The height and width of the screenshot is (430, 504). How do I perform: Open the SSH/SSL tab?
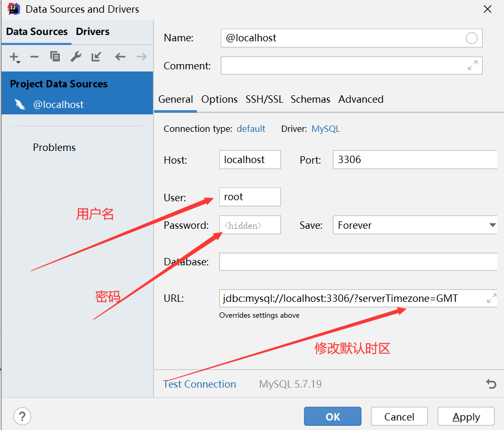pos(264,100)
